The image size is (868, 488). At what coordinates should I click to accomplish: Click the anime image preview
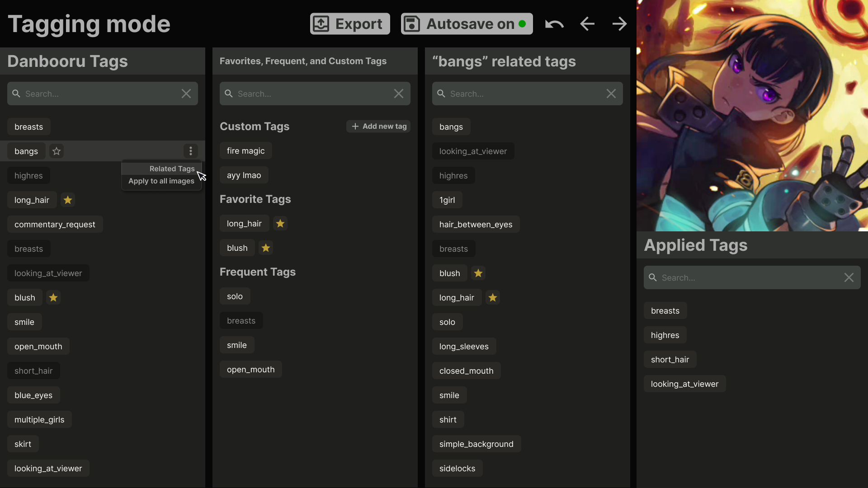(x=752, y=115)
